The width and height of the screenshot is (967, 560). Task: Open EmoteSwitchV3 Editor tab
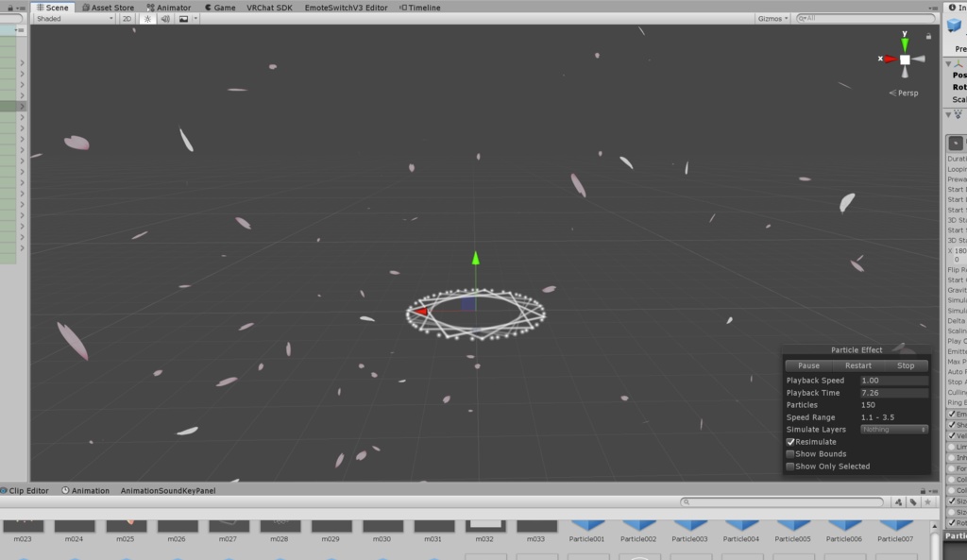click(346, 8)
